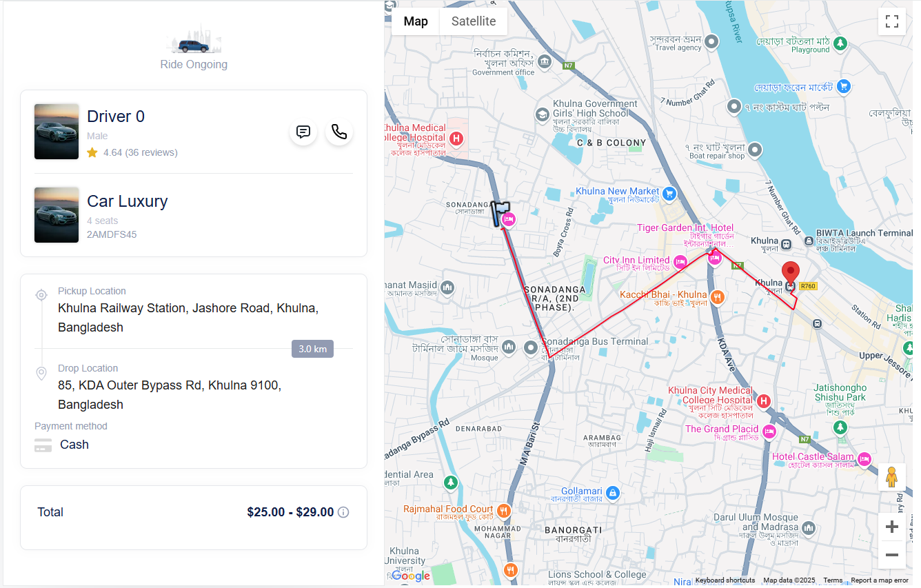
Task: Switch to Satellite map view
Action: point(474,21)
